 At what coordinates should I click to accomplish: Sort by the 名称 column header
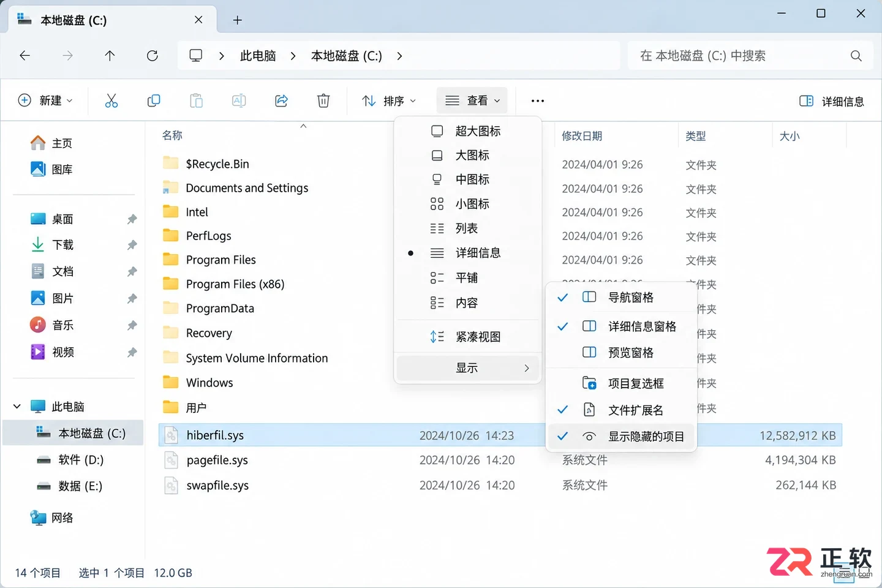[x=172, y=135]
